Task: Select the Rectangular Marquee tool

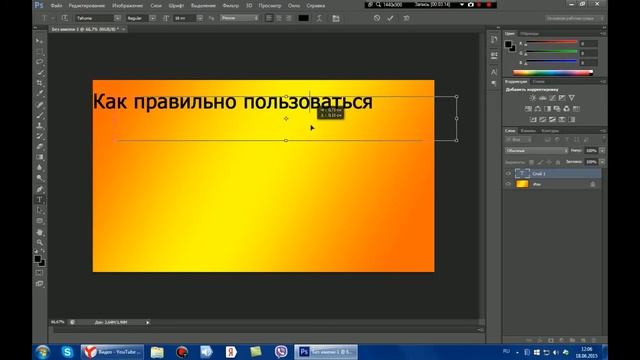Action: 40,51
